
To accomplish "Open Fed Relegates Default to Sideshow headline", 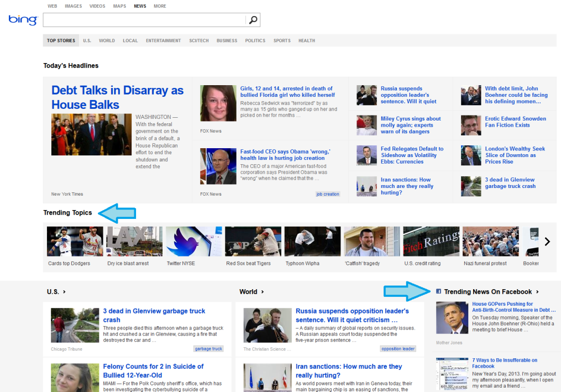I will point(412,155).
